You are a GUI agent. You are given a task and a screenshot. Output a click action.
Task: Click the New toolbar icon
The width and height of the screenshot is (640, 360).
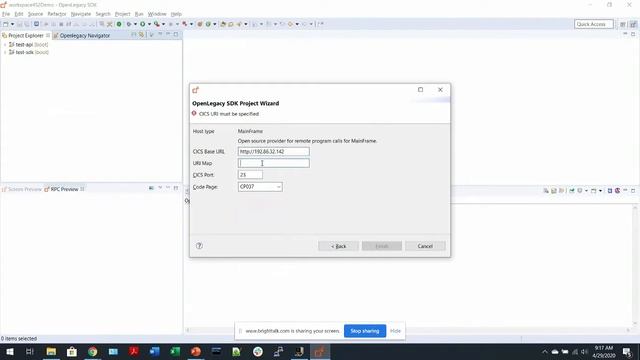point(6,24)
